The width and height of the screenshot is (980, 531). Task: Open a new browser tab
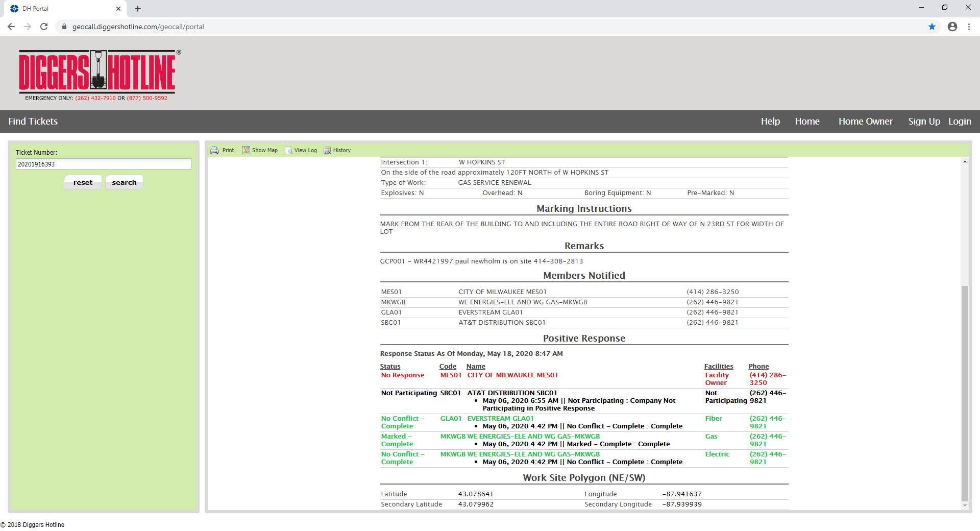tap(138, 9)
